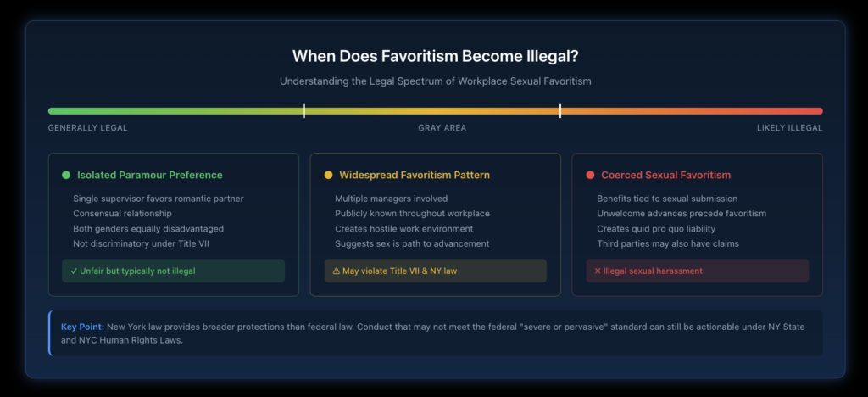
Task: Click the checkmark in the green verdict badge
Action: click(73, 271)
